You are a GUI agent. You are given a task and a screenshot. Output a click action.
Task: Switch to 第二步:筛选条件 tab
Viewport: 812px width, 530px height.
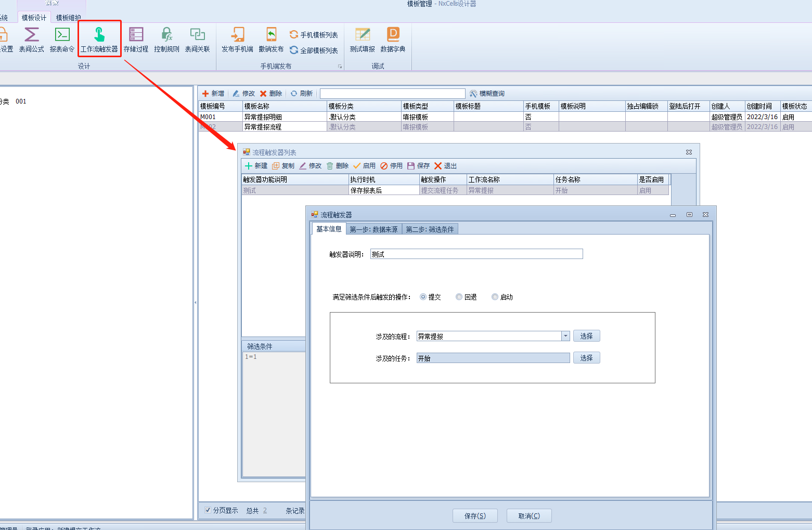[430, 229]
